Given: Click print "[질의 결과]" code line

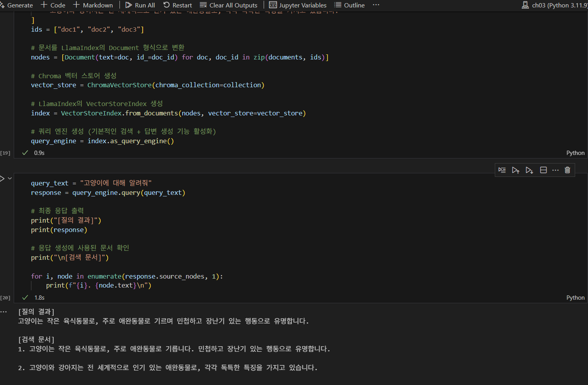Looking at the screenshot, I should tap(66, 220).
